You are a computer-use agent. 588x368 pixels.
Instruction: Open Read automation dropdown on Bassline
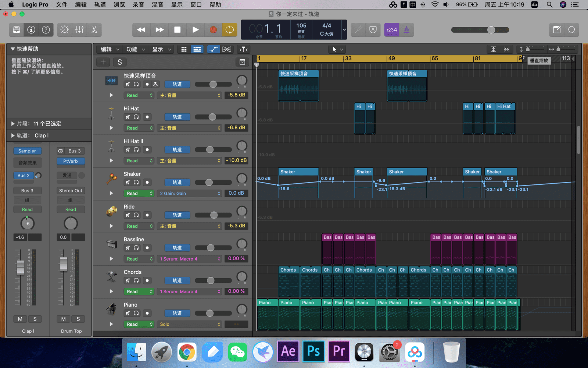(139, 259)
